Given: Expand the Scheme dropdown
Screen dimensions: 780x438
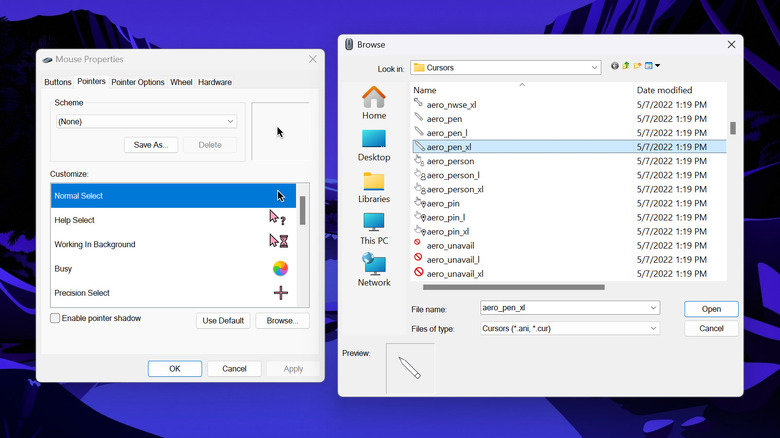Looking at the screenshot, I should 146,121.
